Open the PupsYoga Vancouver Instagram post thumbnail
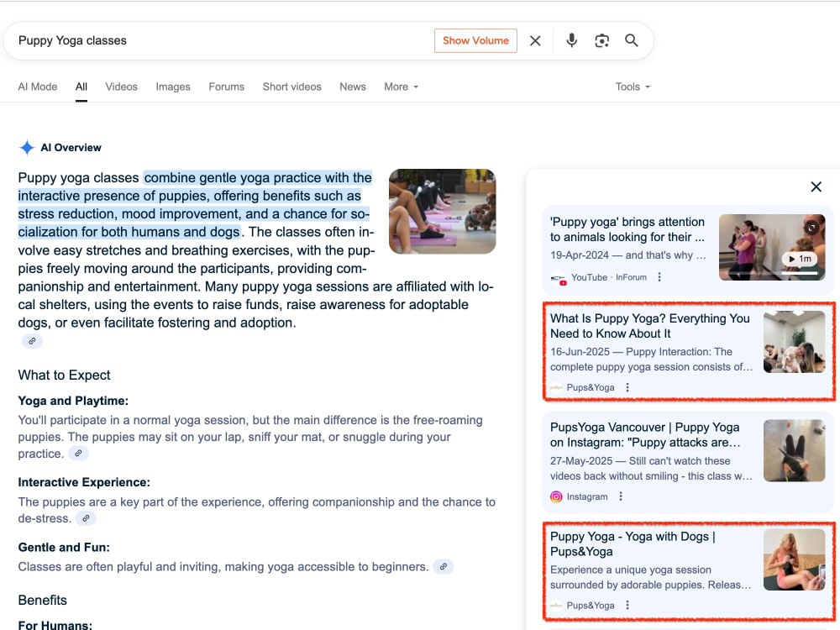The height and width of the screenshot is (630, 840). click(x=794, y=450)
